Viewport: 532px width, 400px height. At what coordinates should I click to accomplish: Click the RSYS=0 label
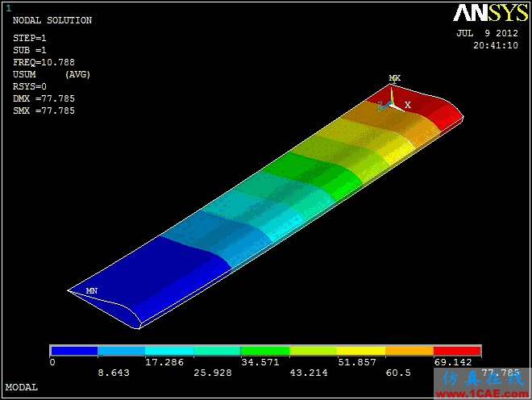30,86
